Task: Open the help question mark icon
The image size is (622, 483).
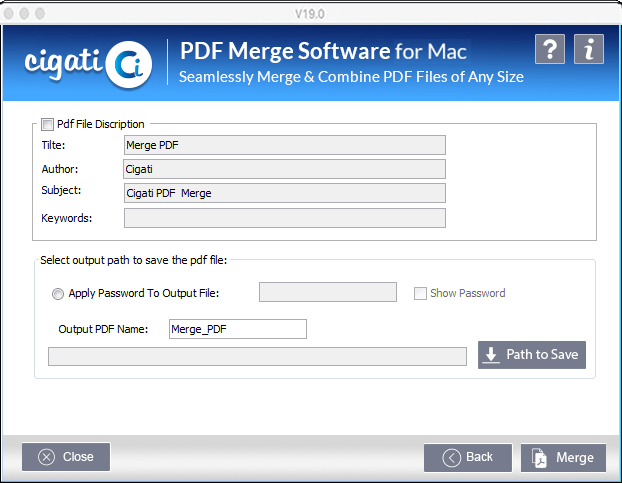Action: click(549, 49)
